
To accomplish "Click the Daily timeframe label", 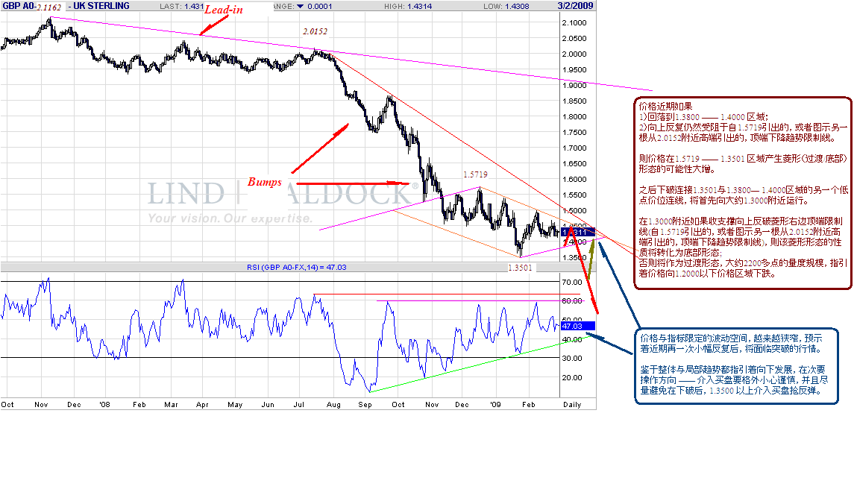I will coord(572,404).
